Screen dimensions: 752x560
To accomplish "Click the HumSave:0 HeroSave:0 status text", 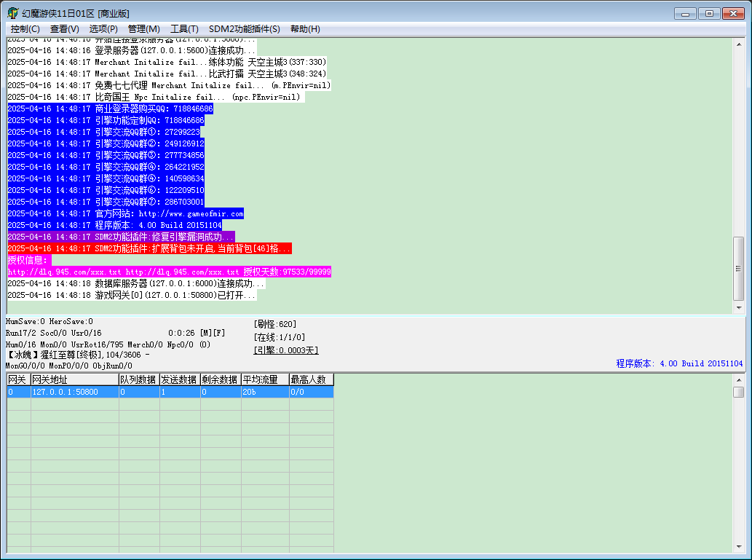I will 50,321.
